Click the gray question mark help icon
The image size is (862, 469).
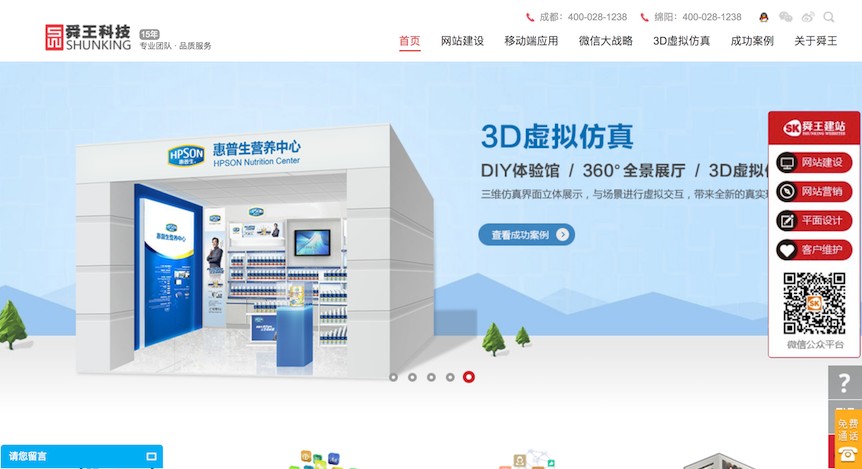point(845,383)
